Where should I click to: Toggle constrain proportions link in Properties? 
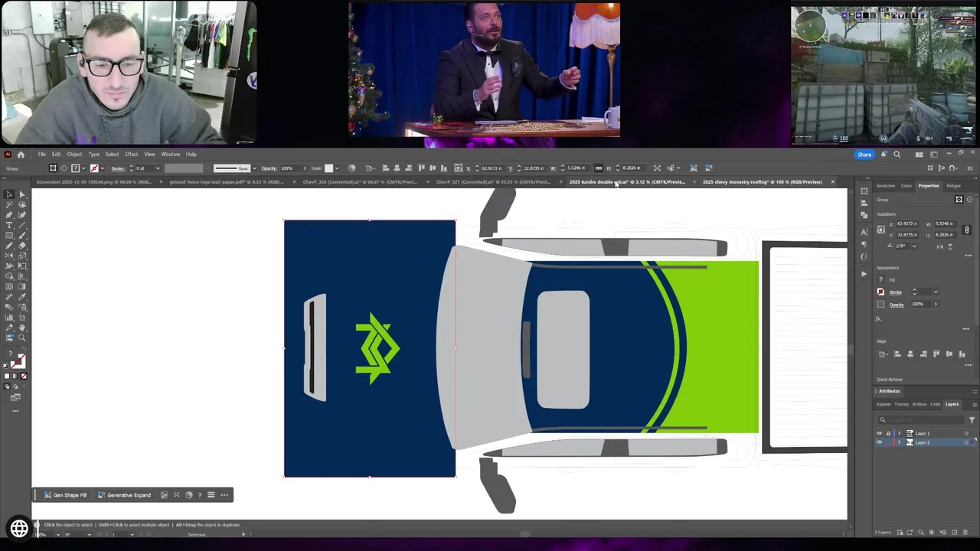point(967,230)
